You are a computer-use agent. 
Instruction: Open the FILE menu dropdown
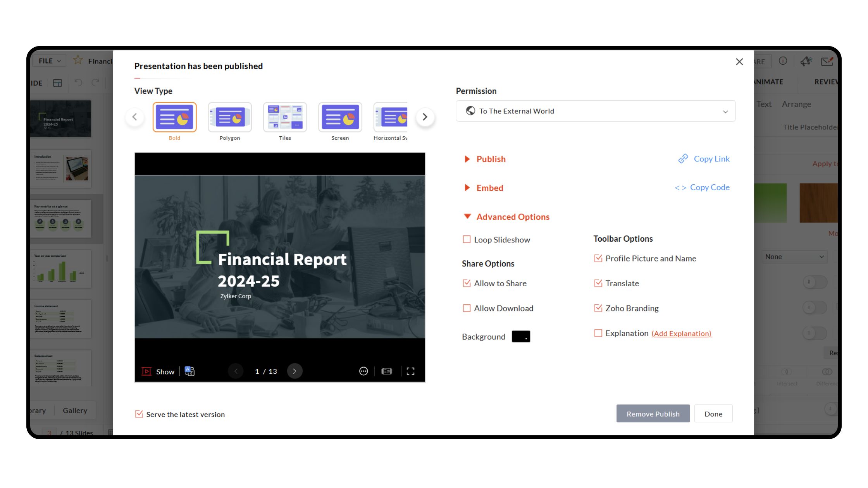(50, 61)
